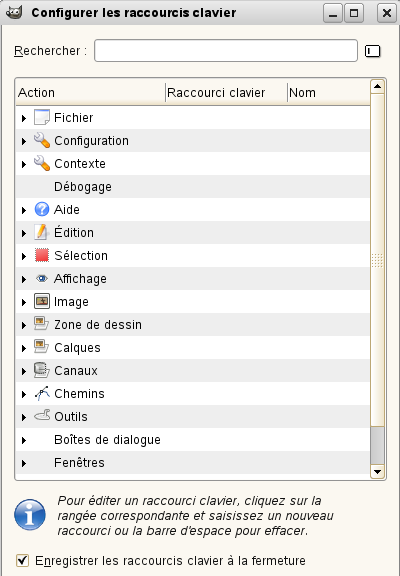Select the Boîtes de dialogue label
Viewport: 400px width, 576px height.
(x=107, y=439)
